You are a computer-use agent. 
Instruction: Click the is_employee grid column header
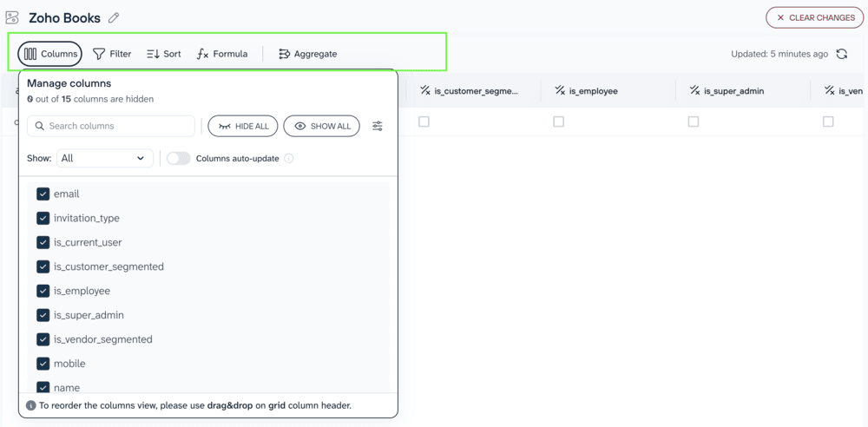coord(608,90)
